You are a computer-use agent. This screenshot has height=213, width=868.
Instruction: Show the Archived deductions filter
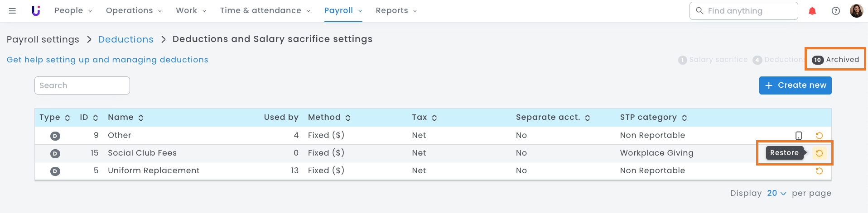click(835, 60)
